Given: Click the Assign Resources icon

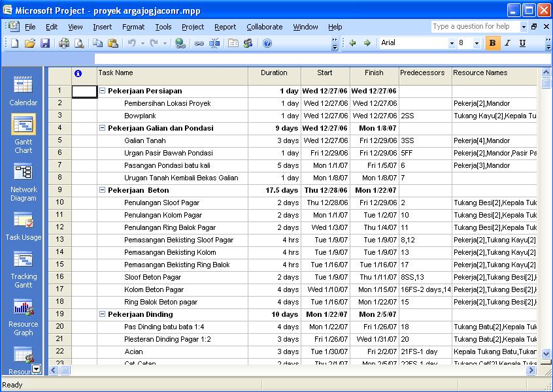Looking at the screenshot, I should pyautogui.click(x=248, y=43).
